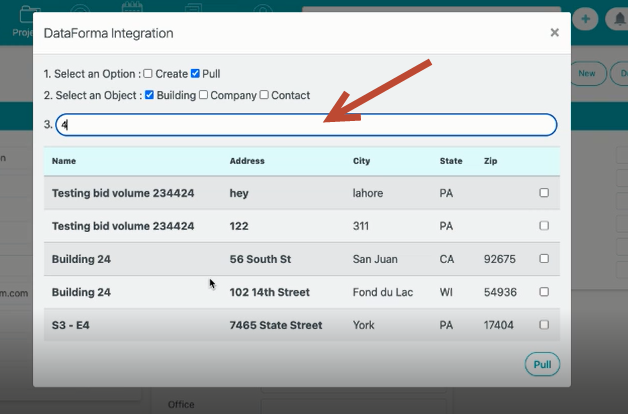The image size is (628, 414).
Task: Click the 102 14th Street address cell
Action: click(270, 292)
